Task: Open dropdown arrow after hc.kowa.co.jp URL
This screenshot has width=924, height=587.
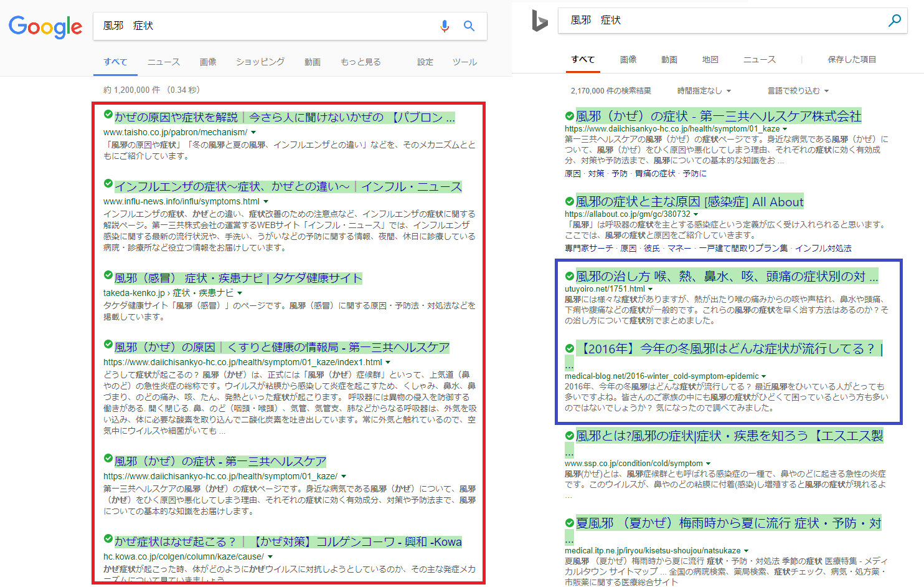Action: pos(270,557)
